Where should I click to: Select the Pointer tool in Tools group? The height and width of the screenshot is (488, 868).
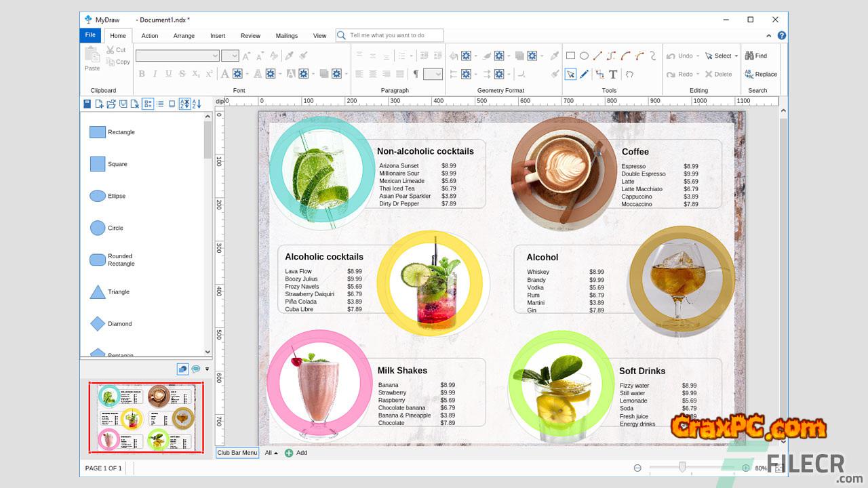coord(570,75)
